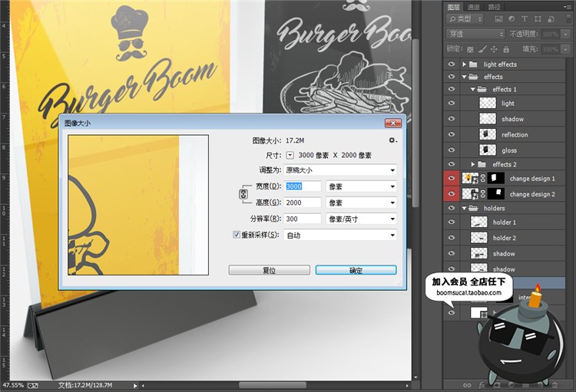
Task: Open the resolution unit dropdown (像素/英寸)
Action: click(x=361, y=219)
